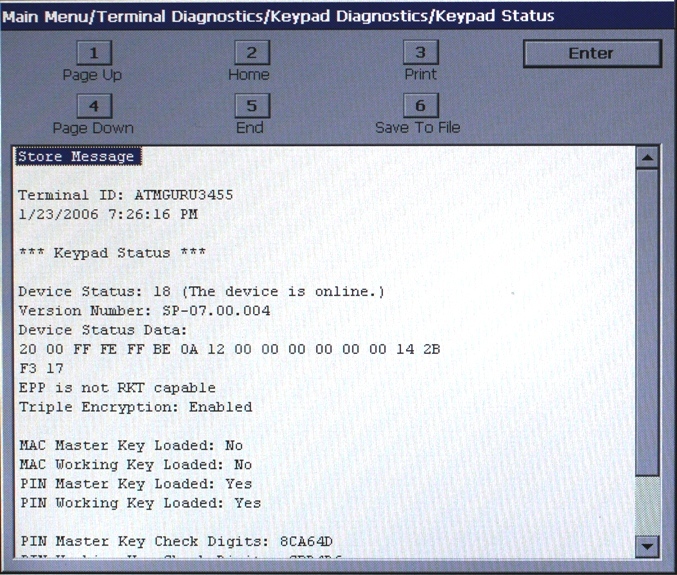Click the 5 button for End
Viewport: 677px width, 575px height.
(x=252, y=106)
